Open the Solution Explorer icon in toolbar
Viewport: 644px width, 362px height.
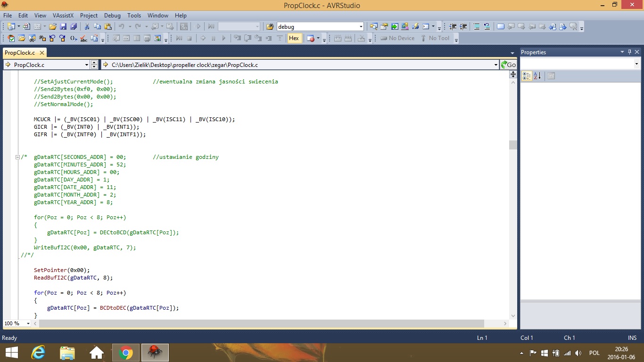pos(373,26)
